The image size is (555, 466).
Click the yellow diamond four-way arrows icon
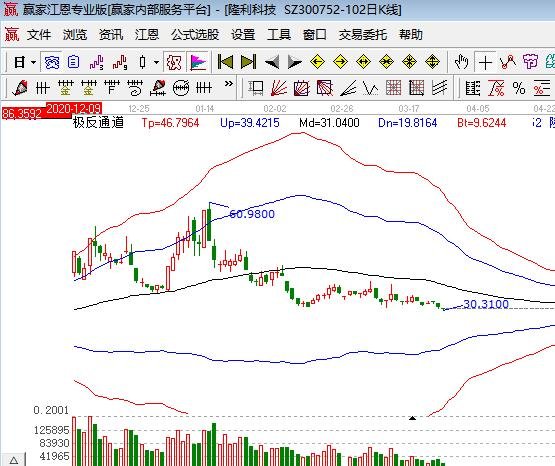(432, 62)
